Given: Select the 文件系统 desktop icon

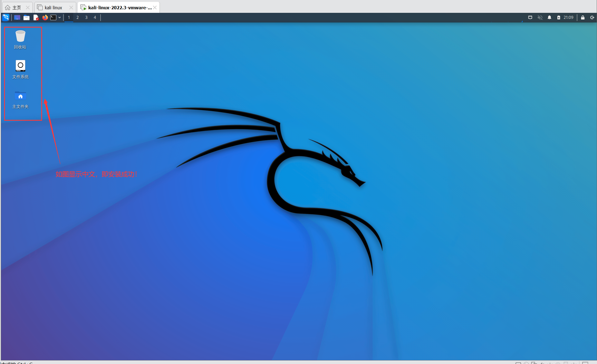Looking at the screenshot, I should pyautogui.click(x=20, y=69).
